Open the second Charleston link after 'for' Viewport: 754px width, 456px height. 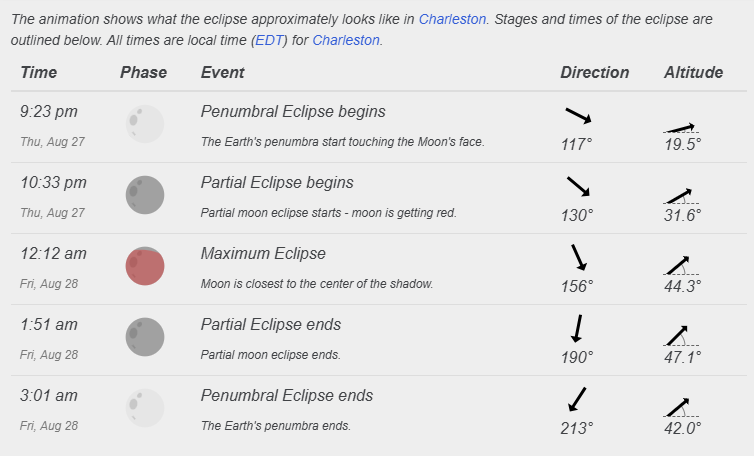(346, 40)
